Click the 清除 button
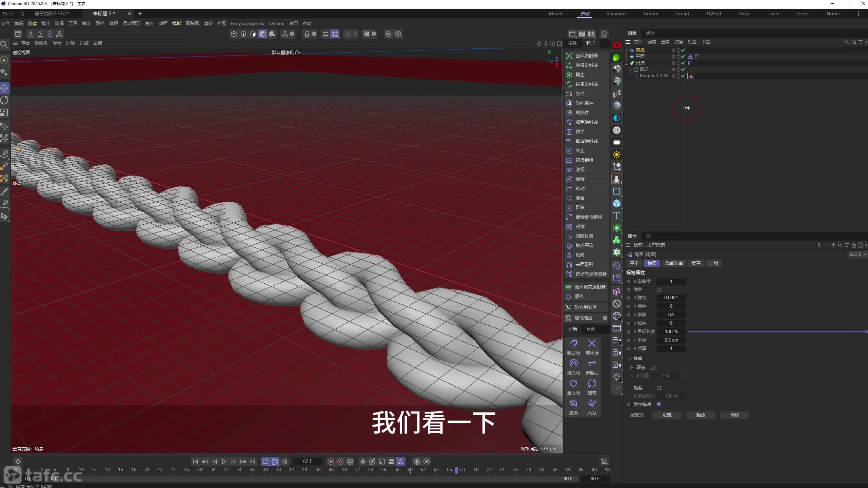This screenshot has width=868, height=488. point(734,415)
